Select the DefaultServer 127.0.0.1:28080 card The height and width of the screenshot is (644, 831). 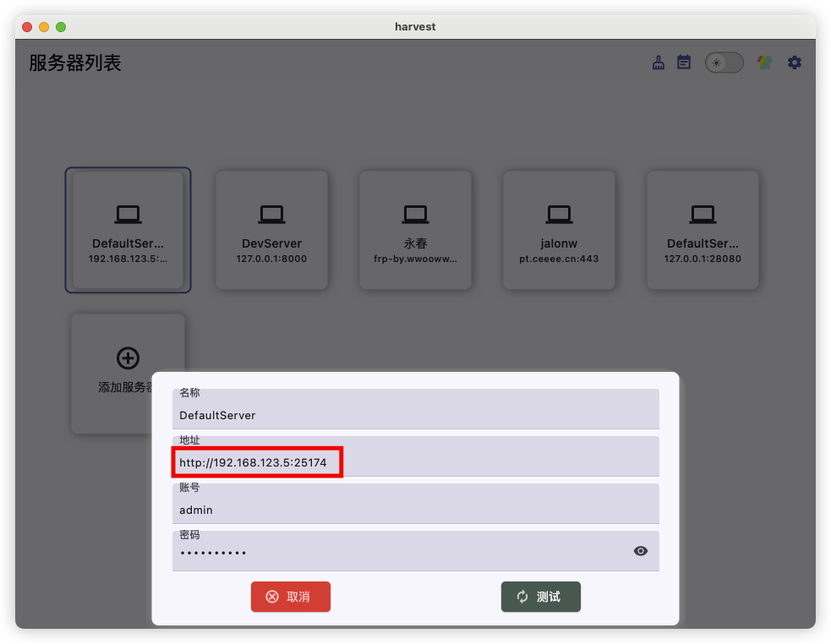(x=703, y=230)
